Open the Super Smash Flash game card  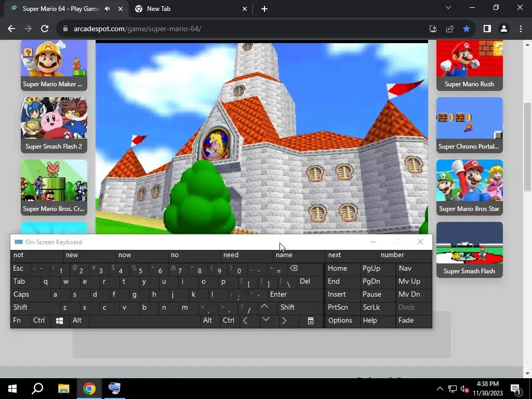pyautogui.click(x=470, y=250)
